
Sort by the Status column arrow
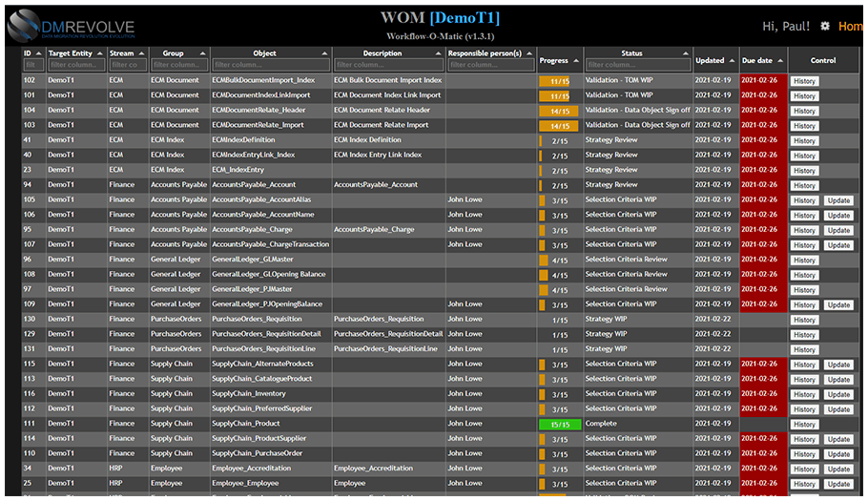686,53
